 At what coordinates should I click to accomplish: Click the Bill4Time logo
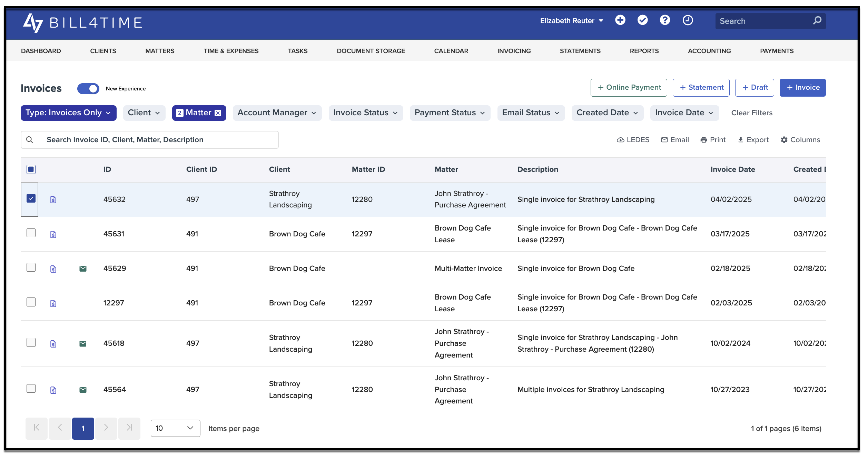click(83, 23)
